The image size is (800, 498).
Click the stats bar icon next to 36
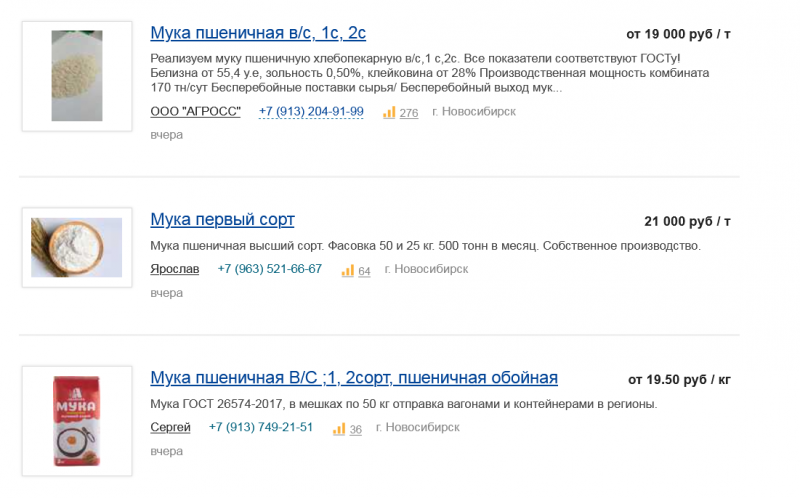(x=339, y=429)
